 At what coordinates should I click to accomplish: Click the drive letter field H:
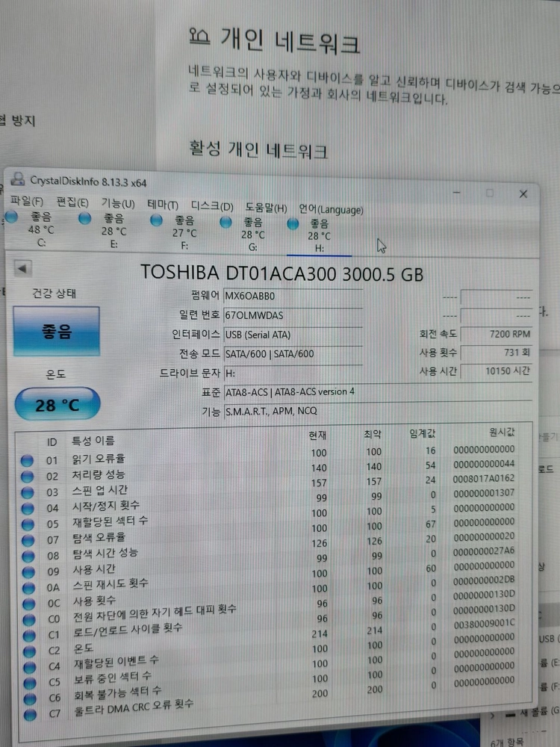(293, 373)
